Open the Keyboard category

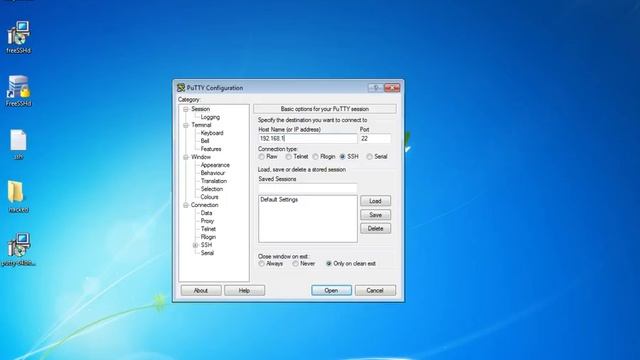coord(212,133)
